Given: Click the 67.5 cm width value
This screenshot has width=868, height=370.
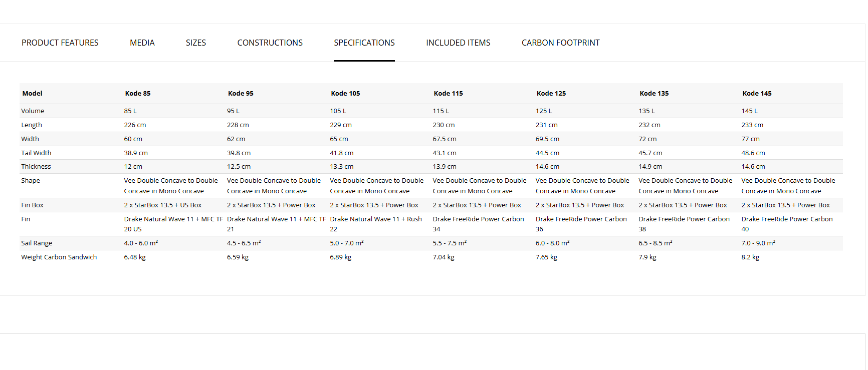Looking at the screenshot, I should point(445,139).
